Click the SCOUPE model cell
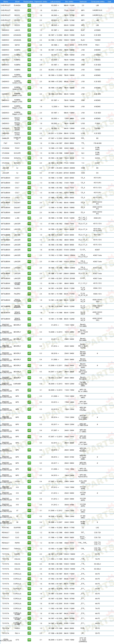This screenshot has width=114, height=644. [x=17, y=153]
